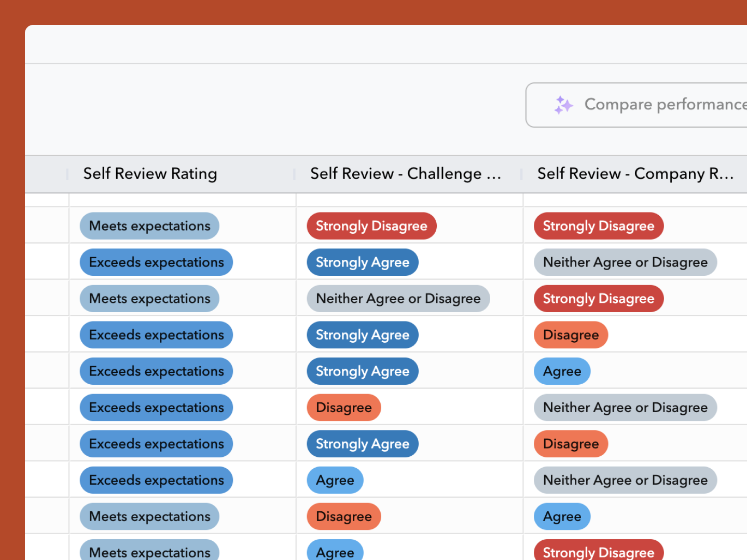Select Meets expectations beside Challenge Disagree tag

click(149, 516)
